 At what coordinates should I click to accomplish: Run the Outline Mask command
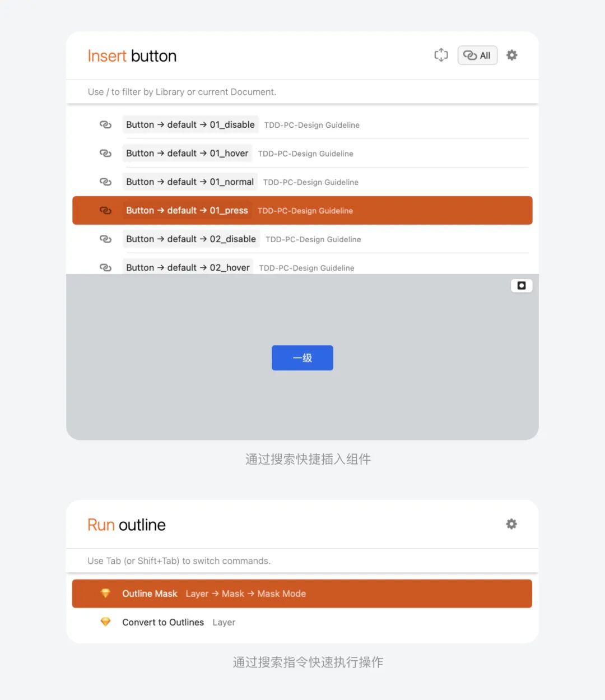pos(302,594)
